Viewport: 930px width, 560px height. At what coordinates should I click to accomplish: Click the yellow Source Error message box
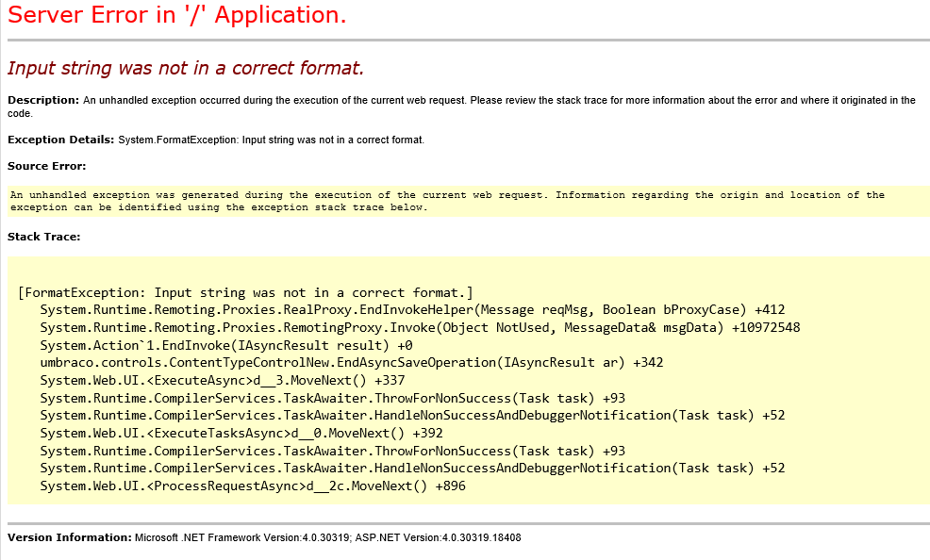(467, 201)
